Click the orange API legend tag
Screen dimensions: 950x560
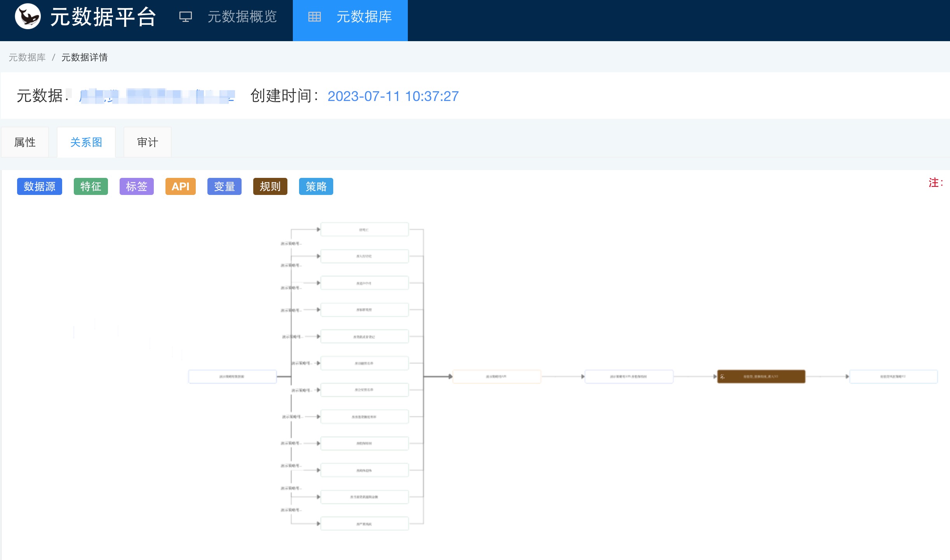tap(181, 186)
